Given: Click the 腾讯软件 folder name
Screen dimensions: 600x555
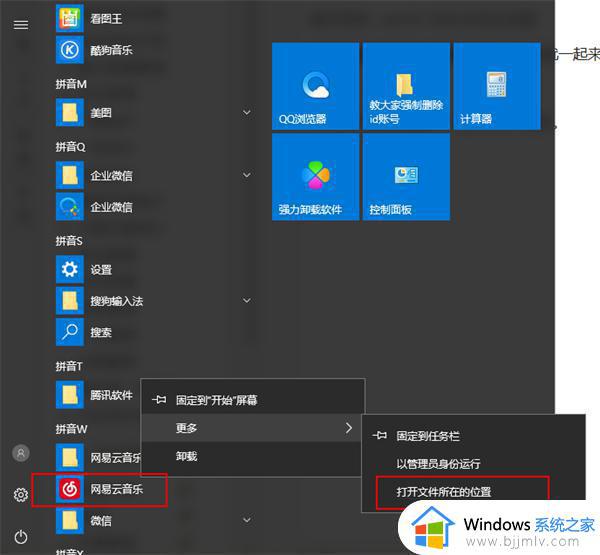Looking at the screenshot, I should pos(111,395).
